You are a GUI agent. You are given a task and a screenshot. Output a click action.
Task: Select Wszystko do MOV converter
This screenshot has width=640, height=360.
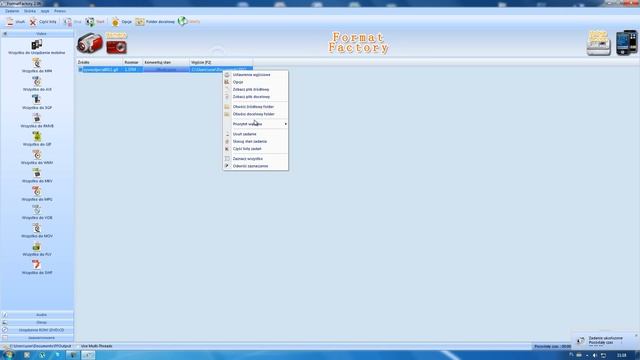coord(37,231)
